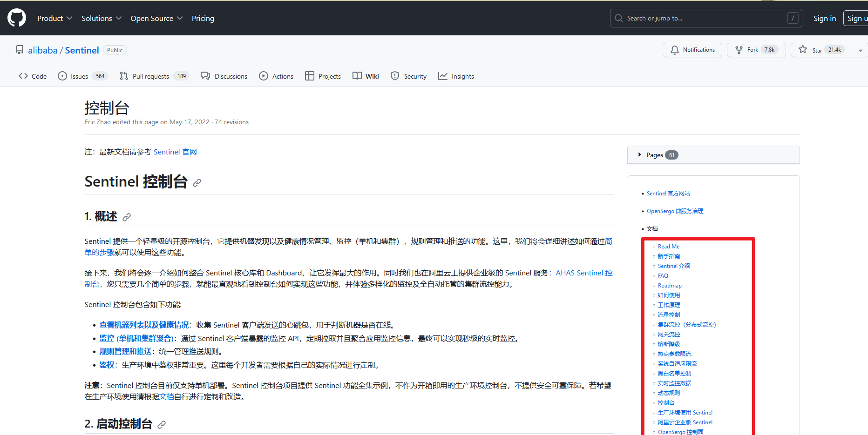868x435 pixels.
Task: Open 动态规则 wiki page
Action: [669, 393]
